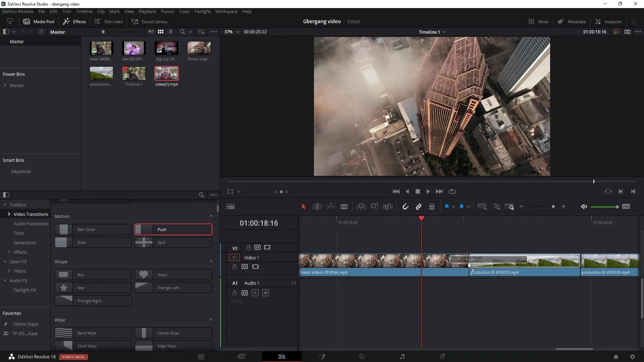
Task: Toggle mute on Audio 1 track
Action: tap(265, 293)
